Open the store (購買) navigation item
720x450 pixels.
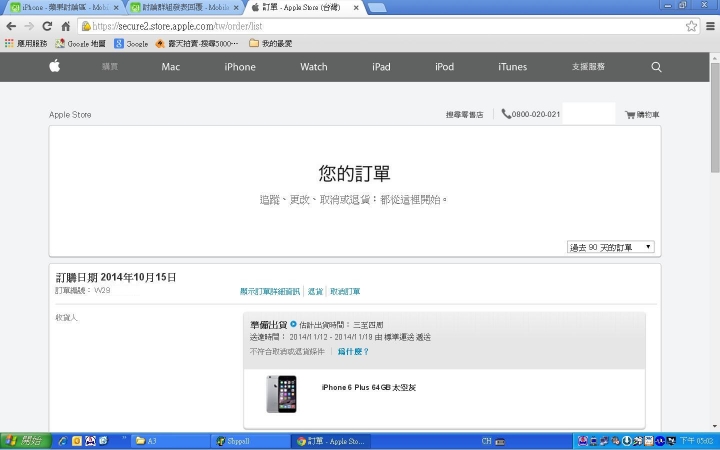click(x=110, y=67)
